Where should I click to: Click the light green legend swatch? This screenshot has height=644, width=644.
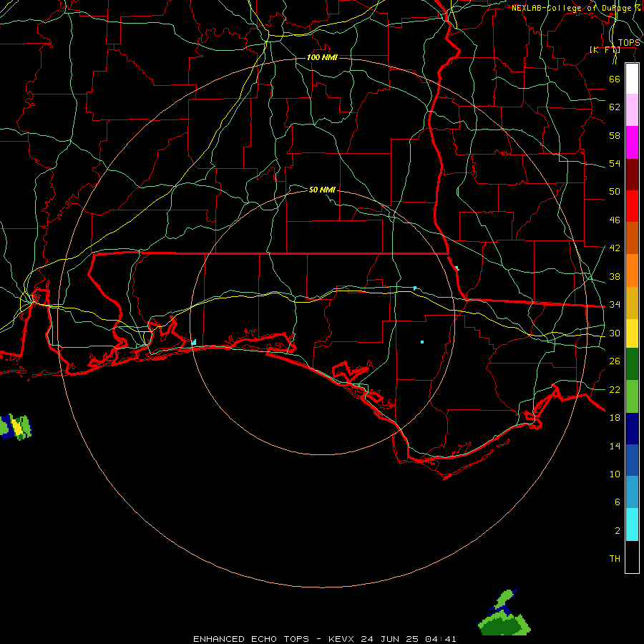pos(632,396)
